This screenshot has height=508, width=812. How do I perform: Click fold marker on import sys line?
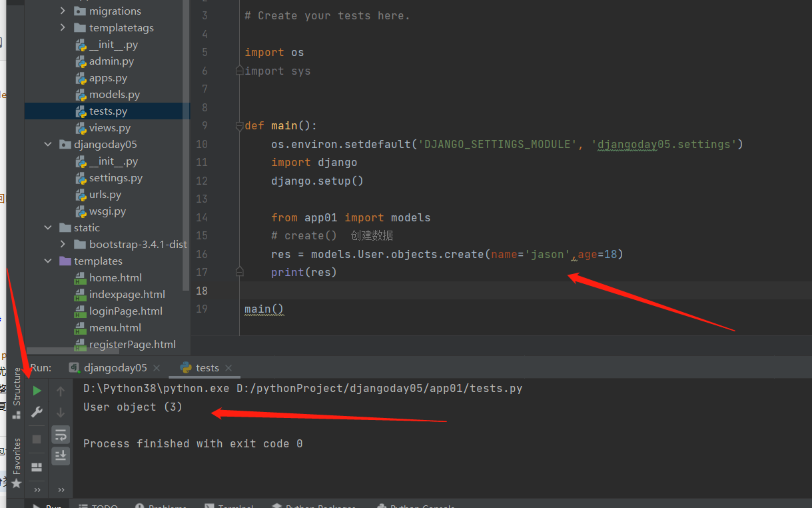pos(240,71)
